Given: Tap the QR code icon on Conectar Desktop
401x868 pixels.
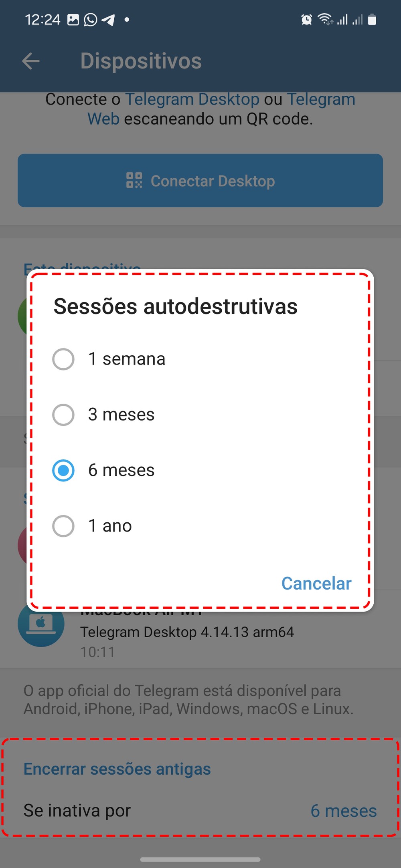Looking at the screenshot, I should tap(134, 180).
